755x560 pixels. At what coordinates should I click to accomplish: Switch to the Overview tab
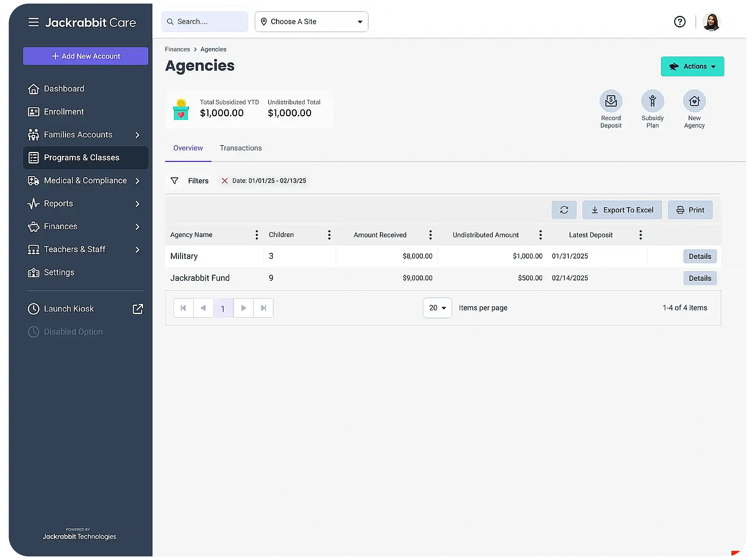[x=188, y=148]
